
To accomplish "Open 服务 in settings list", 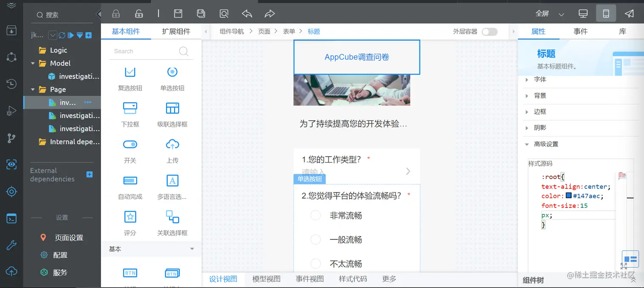I will (x=60, y=273).
